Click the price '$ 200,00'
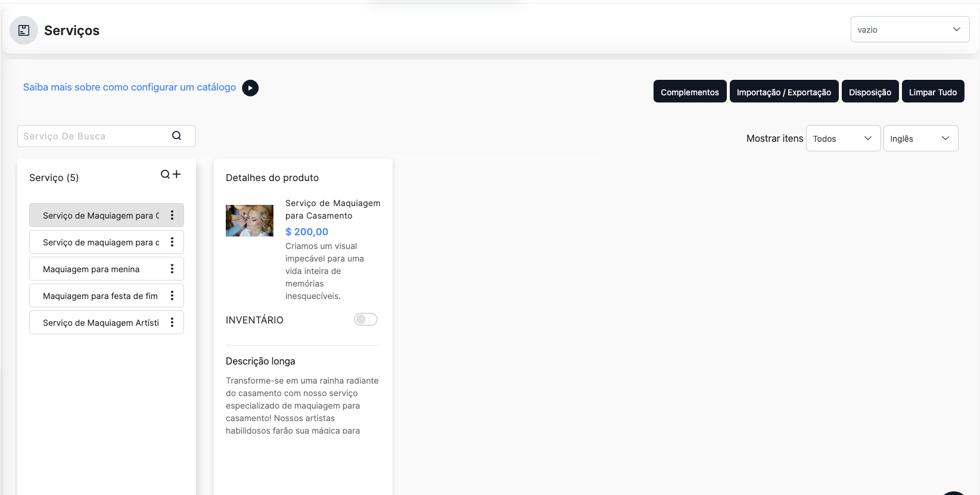The width and height of the screenshot is (980, 495). pyautogui.click(x=307, y=232)
